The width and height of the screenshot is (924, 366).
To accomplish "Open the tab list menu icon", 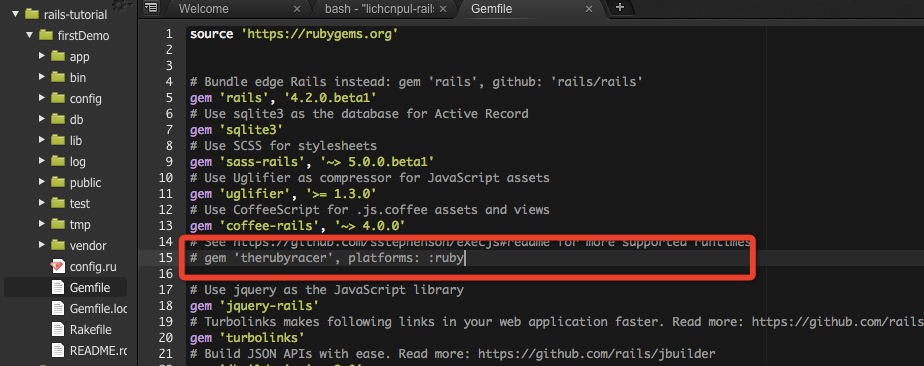I will pos(151,8).
